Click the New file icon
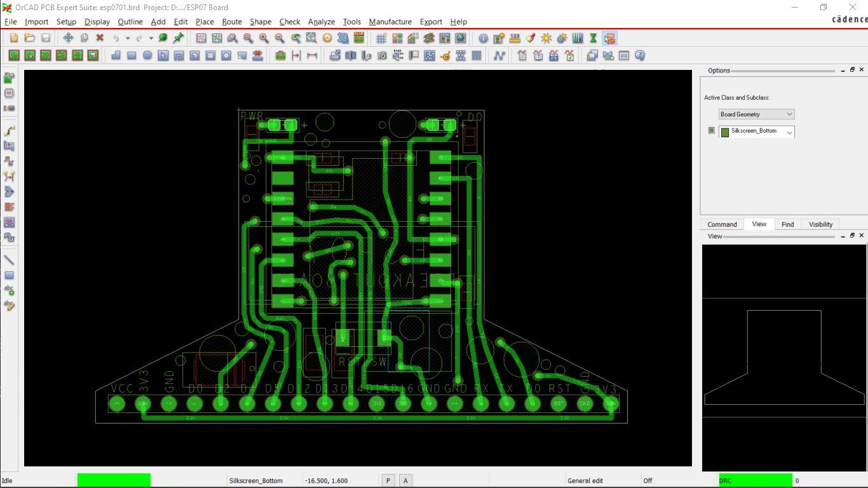Screen dimensions: 868x488 [x=14, y=38]
